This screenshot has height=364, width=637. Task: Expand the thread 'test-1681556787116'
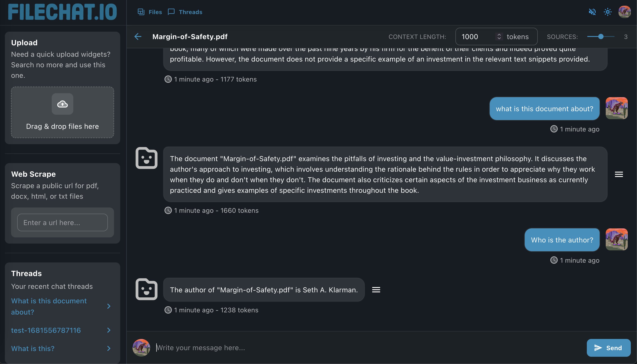109,330
